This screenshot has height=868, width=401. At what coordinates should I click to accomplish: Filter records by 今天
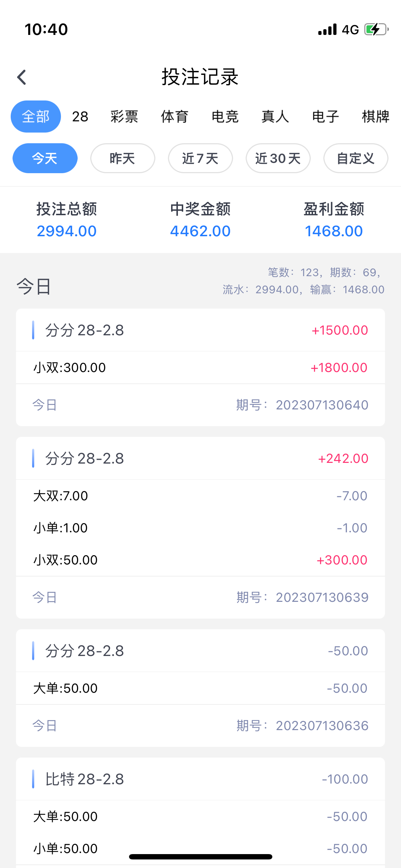[45, 158]
